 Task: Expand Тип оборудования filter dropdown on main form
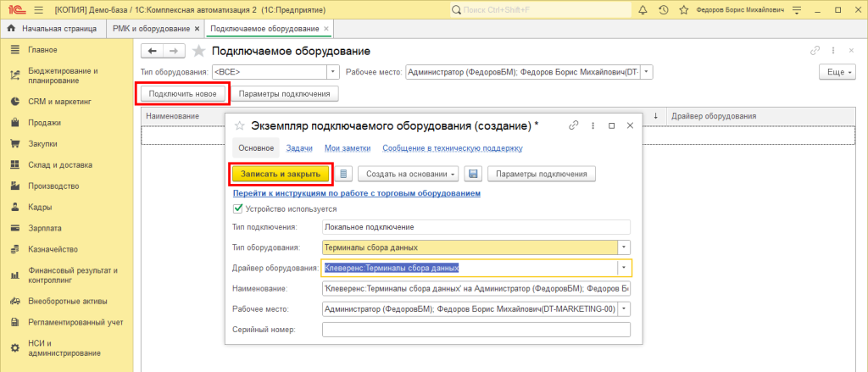333,72
